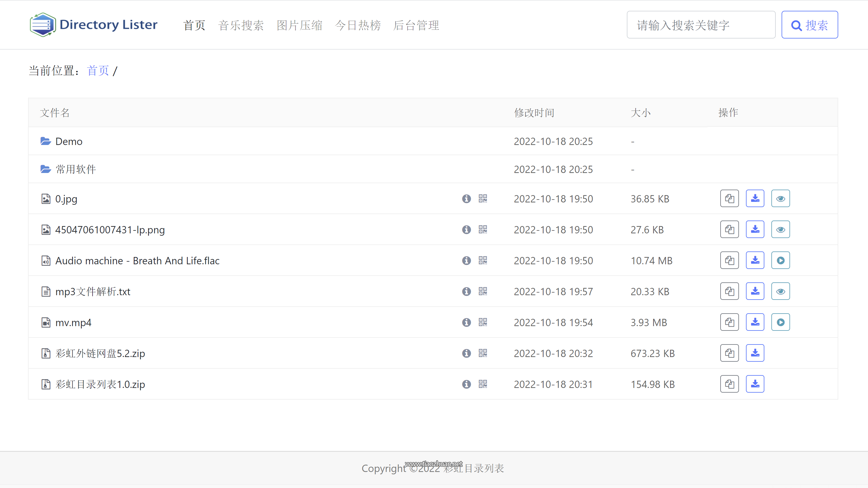
Task: Show info for mp3文件解析.txt
Action: 466,291
